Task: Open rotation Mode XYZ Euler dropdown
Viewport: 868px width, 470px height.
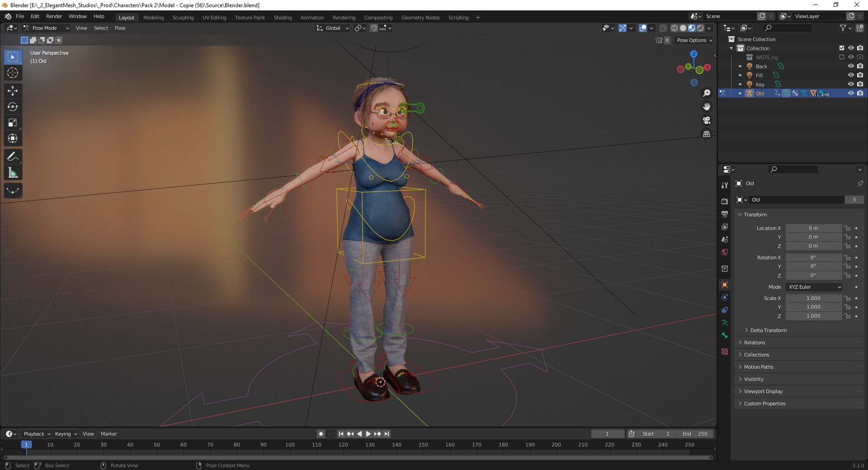Action: tap(814, 287)
